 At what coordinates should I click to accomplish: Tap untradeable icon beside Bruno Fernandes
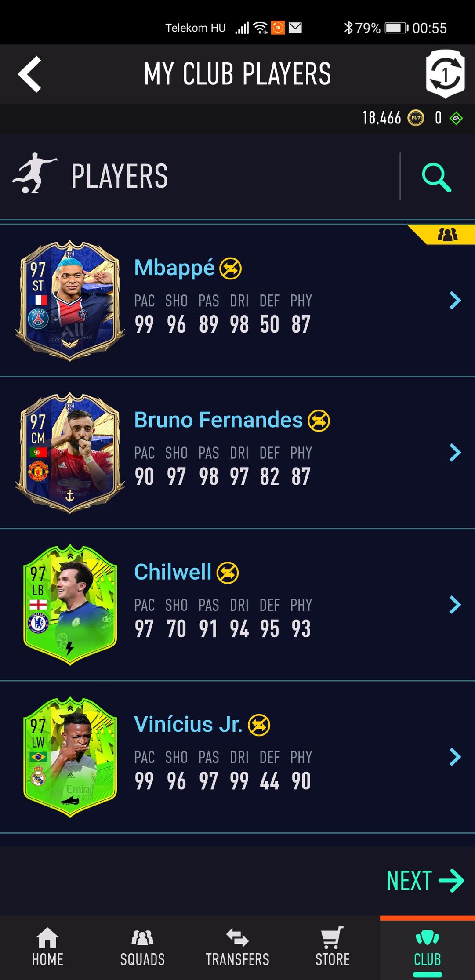click(319, 421)
